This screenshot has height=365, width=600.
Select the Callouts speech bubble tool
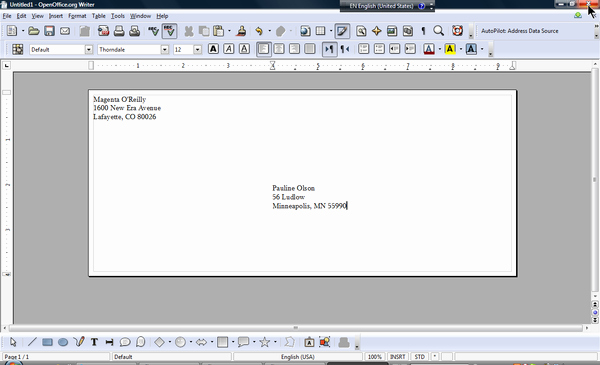(125, 342)
